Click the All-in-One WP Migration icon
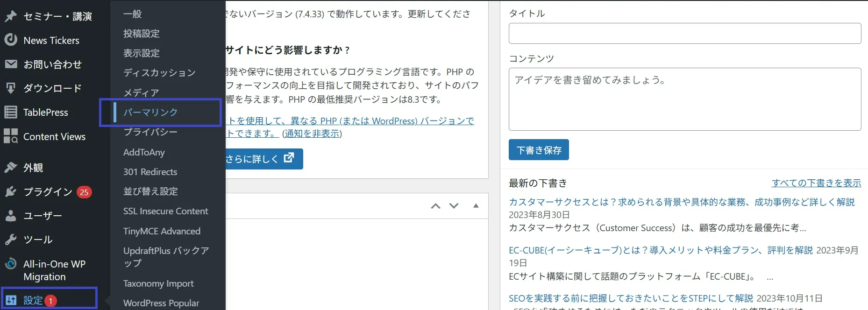 tap(11, 264)
